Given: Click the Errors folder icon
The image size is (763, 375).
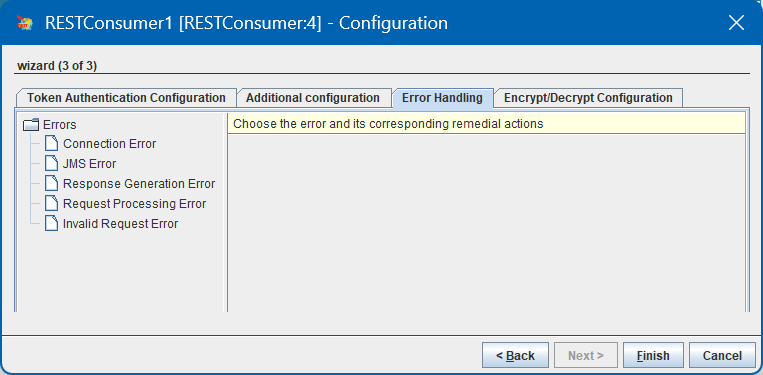Looking at the screenshot, I should click(x=31, y=125).
